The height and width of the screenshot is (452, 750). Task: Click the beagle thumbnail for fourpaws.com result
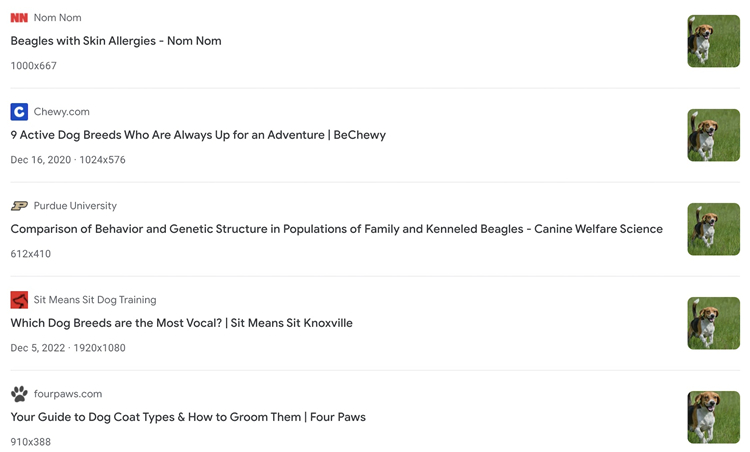click(713, 417)
